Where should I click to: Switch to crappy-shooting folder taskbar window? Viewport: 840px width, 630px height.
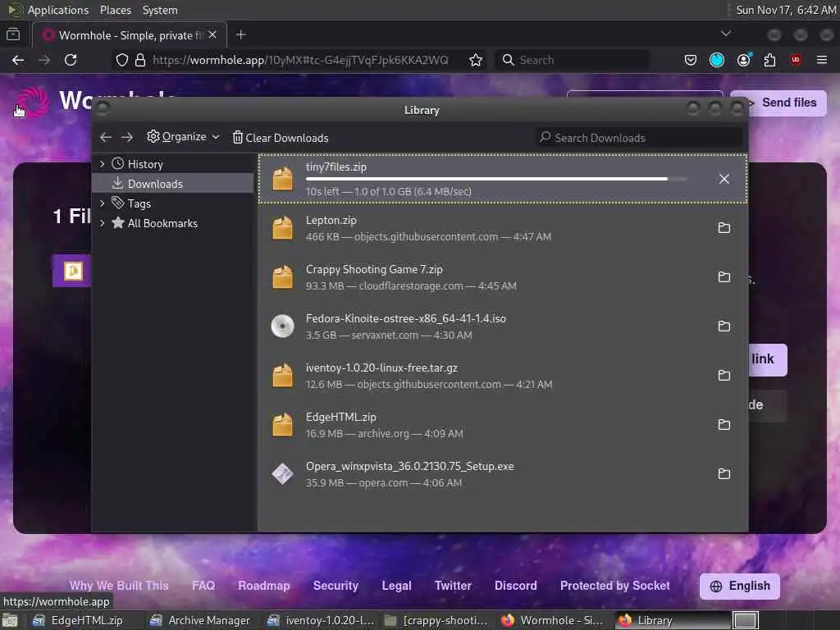[x=437, y=620]
